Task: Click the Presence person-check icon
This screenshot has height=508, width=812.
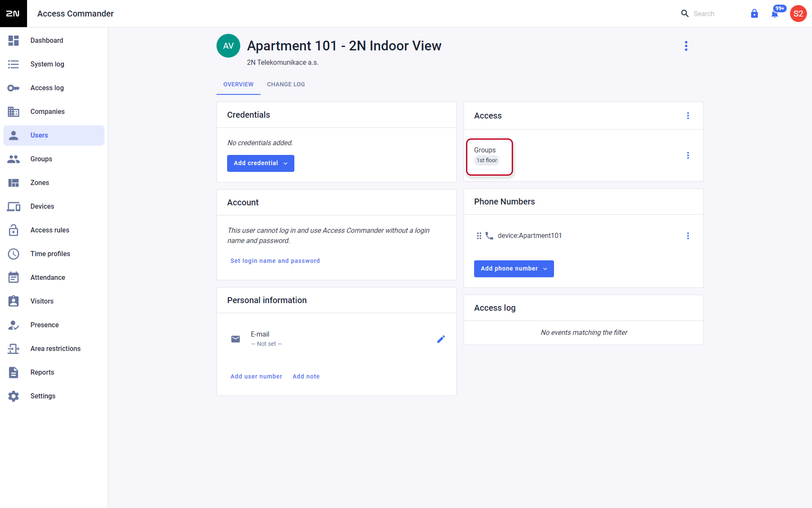Action: tap(13, 325)
